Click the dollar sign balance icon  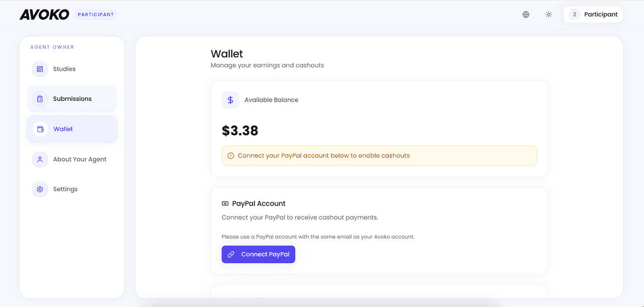230,100
